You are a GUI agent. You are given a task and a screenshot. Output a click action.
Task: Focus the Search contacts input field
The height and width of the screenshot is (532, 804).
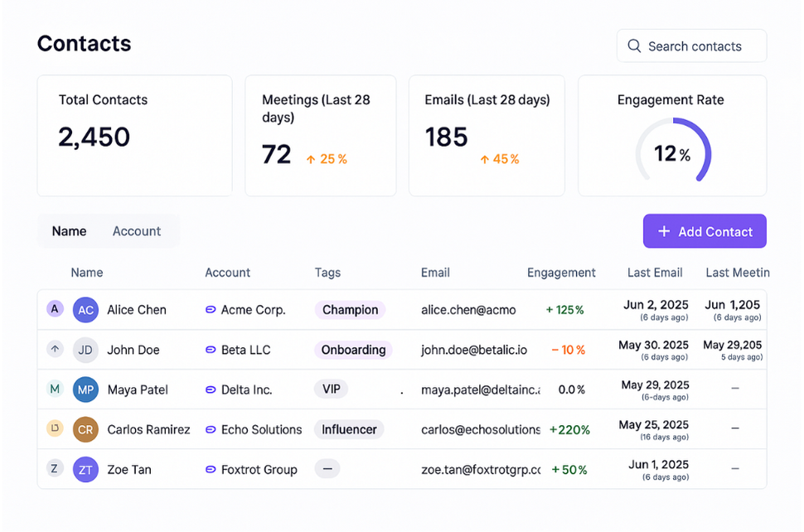tap(700, 46)
